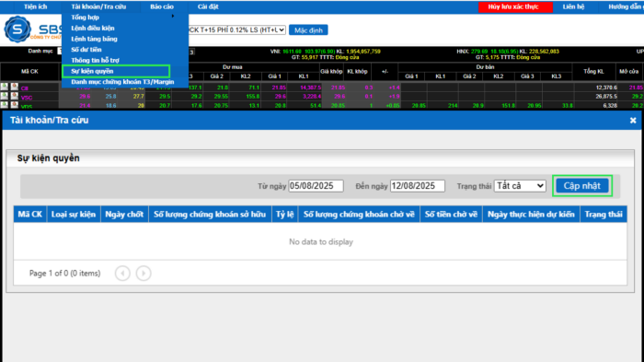Click the Dư mua column group header
Viewport: 644px width, 362px height.
233,67
